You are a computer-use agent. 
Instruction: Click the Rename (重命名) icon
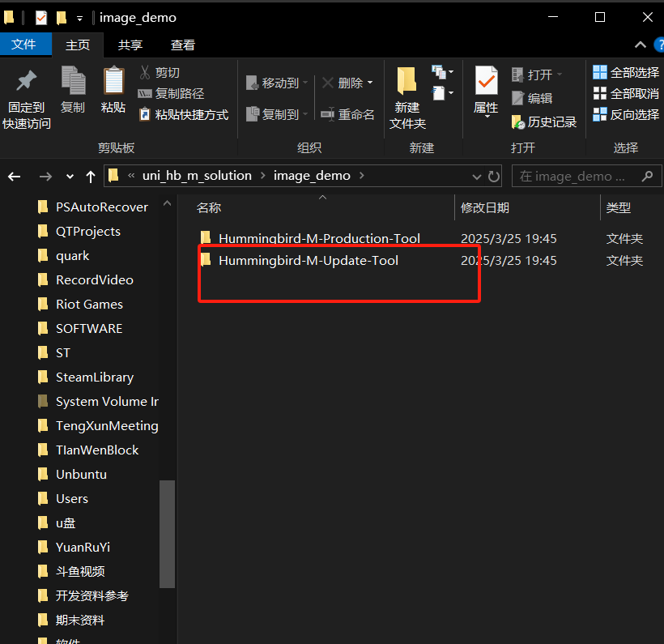click(348, 115)
